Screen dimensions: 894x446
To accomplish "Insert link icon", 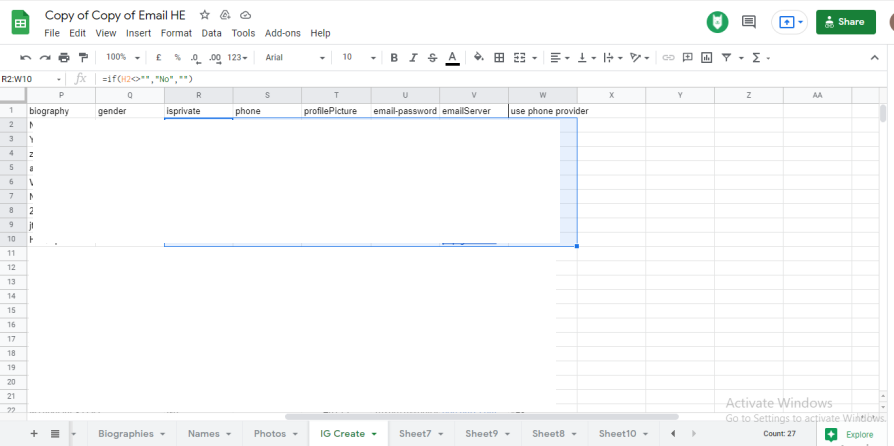I will (x=668, y=58).
